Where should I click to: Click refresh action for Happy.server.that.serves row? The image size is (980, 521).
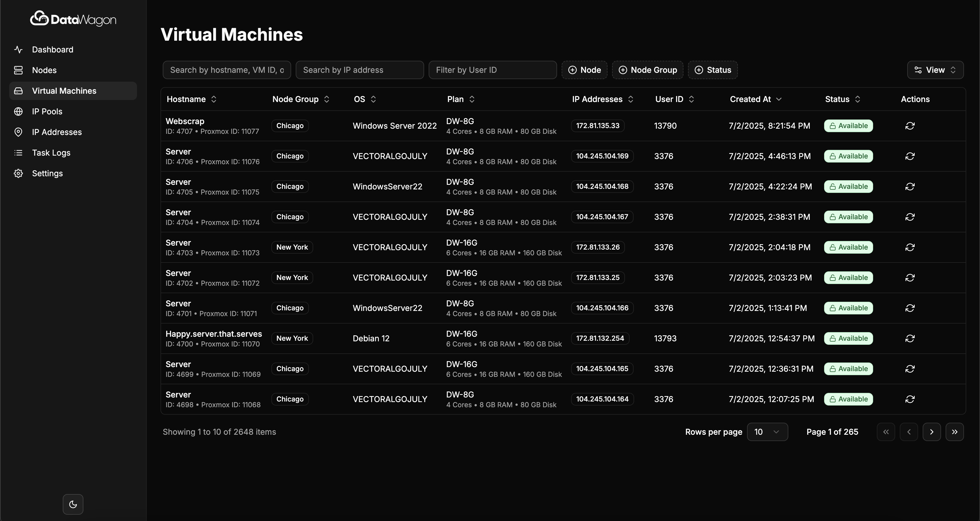(x=910, y=338)
